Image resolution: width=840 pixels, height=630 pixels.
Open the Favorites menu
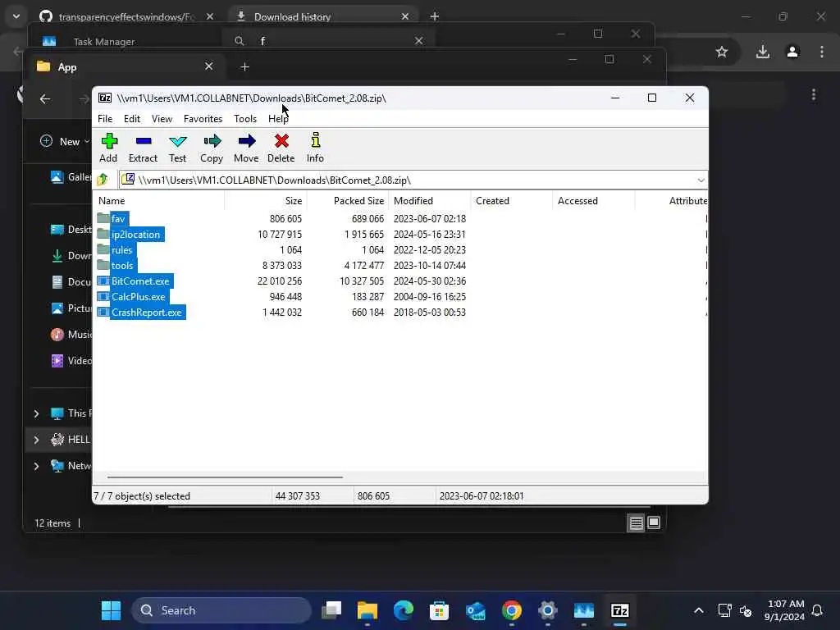pos(203,118)
